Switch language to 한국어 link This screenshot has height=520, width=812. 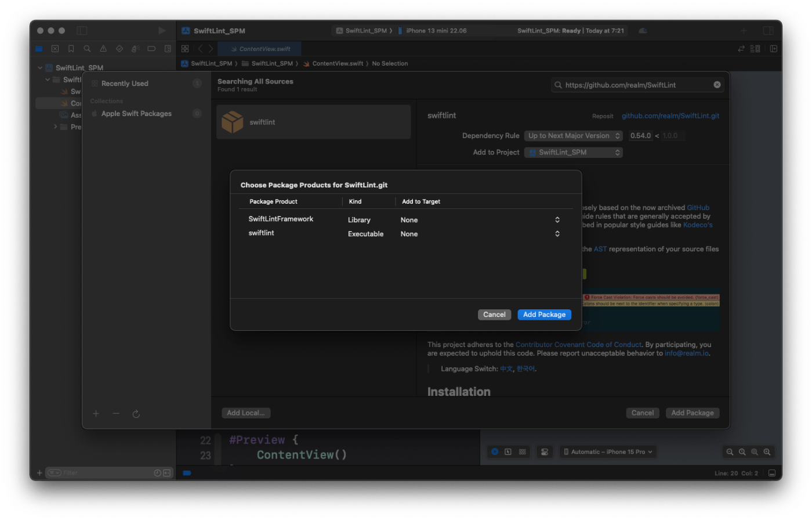(525, 369)
